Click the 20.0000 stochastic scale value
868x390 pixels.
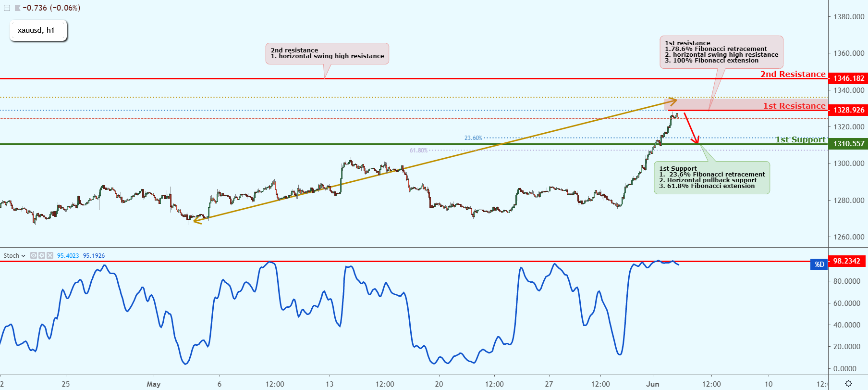click(847, 347)
